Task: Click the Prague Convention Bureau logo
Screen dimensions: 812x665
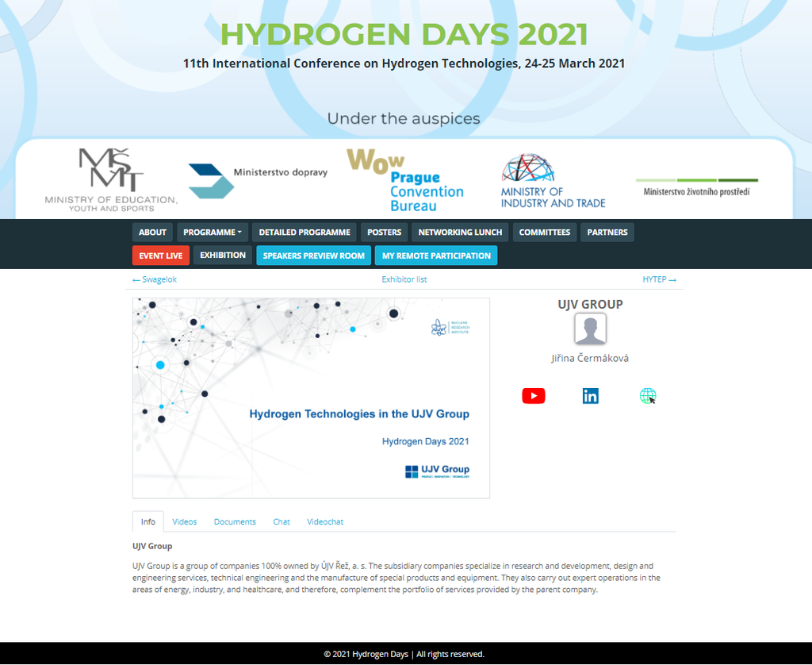Action: click(405, 180)
